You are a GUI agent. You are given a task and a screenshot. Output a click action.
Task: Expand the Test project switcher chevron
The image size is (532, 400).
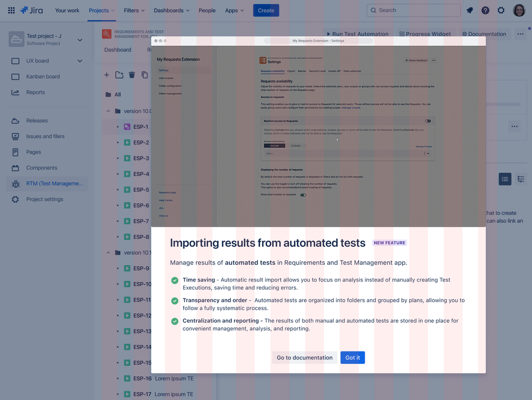pyautogui.click(x=80, y=40)
